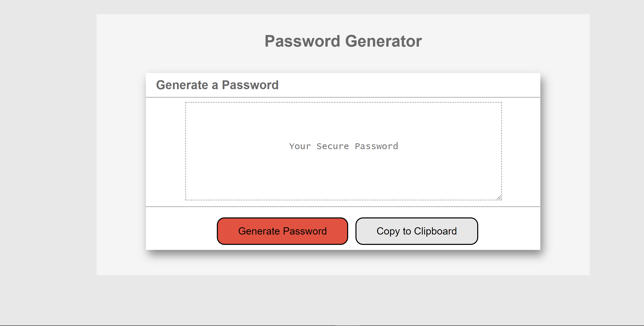The width and height of the screenshot is (644, 326).
Task: Copy the generated password to clipboard
Action: pos(417,231)
